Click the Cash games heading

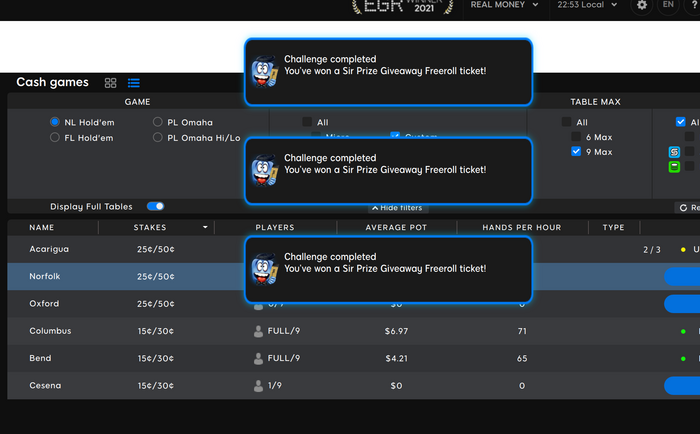pyautogui.click(x=52, y=82)
